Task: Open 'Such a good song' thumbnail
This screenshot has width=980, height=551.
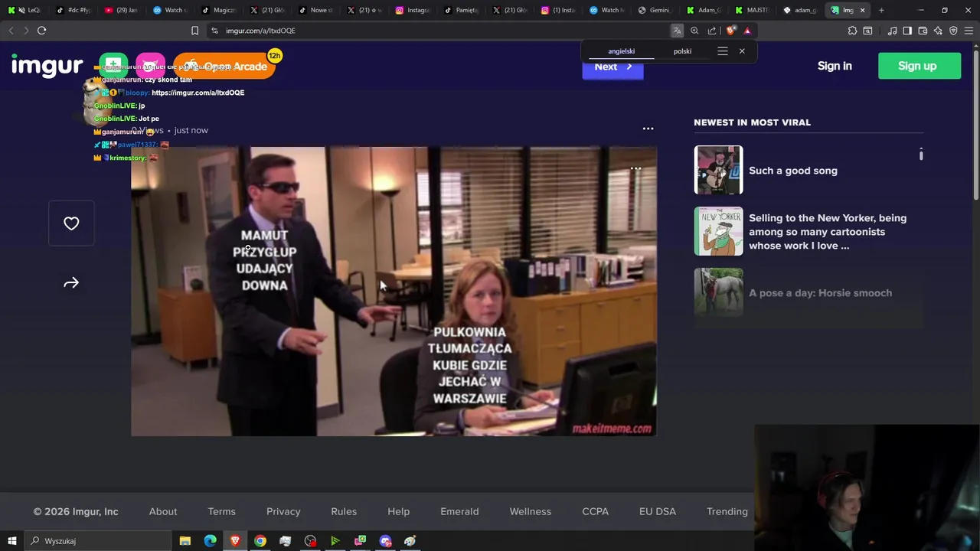Action: 718,170
